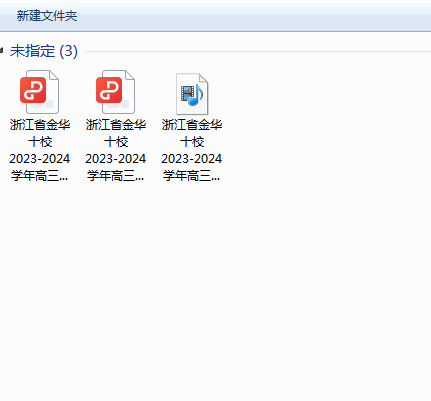Click the 2023-2024 text under the second file

coord(116,159)
